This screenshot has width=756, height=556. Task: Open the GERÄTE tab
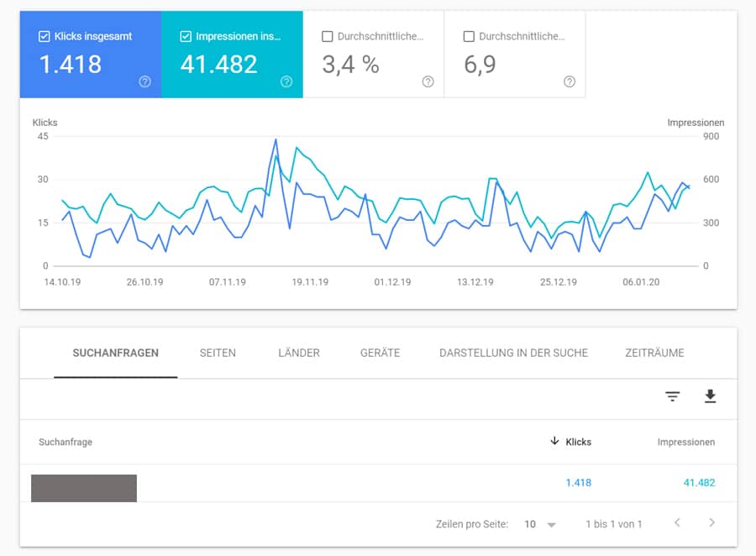coord(380,353)
